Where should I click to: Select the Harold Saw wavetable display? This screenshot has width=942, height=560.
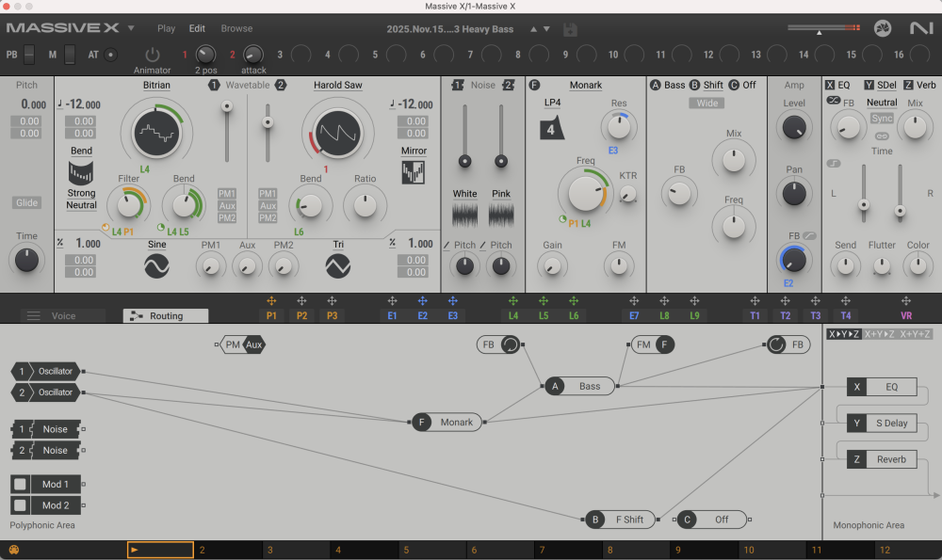337,134
